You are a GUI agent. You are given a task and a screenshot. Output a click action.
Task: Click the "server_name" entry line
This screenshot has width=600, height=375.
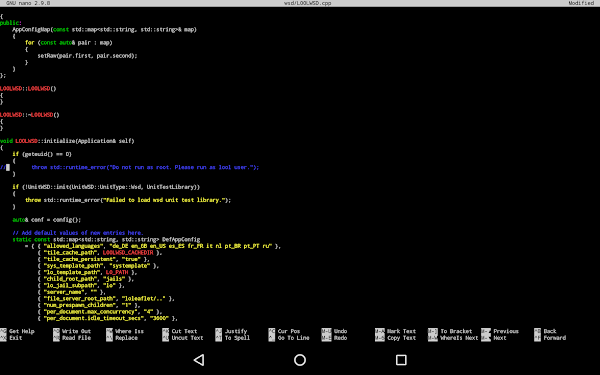click(x=72, y=292)
